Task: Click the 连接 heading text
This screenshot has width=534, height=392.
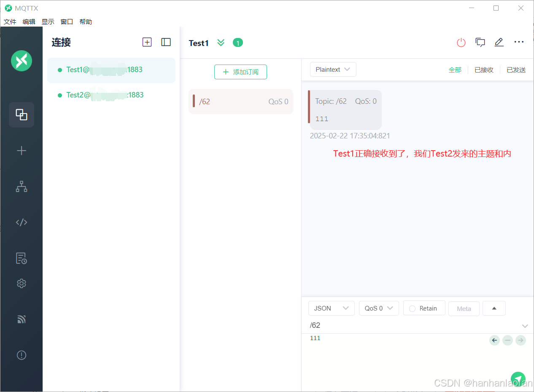Action: [x=61, y=42]
